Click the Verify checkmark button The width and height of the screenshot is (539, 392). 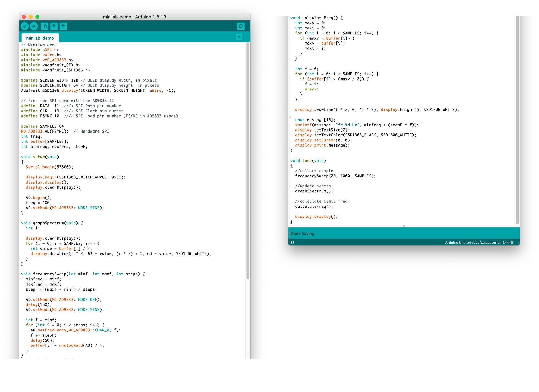(25, 26)
